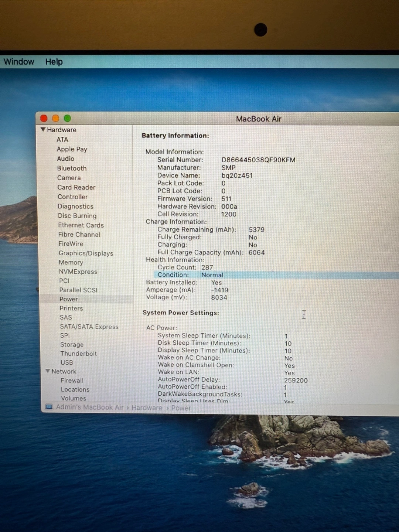Click the yellow minimize window button

point(55,118)
